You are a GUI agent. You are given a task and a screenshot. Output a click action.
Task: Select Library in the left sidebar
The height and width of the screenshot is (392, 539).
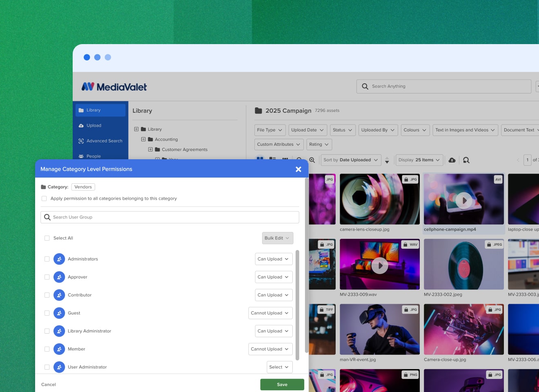[100, 110]
